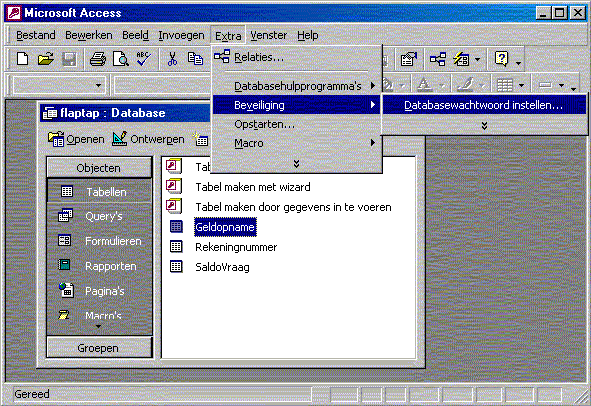
Task: Click the Rekeningnummer table icon
Action: pos(176,247)
